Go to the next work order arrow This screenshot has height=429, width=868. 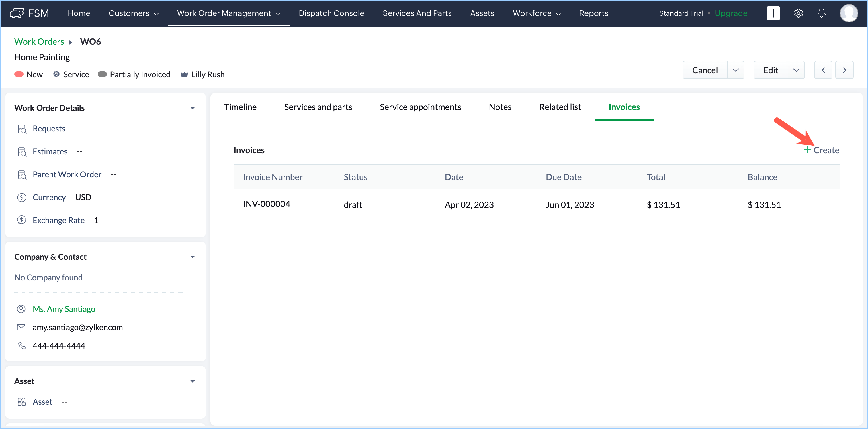point(844,70)
